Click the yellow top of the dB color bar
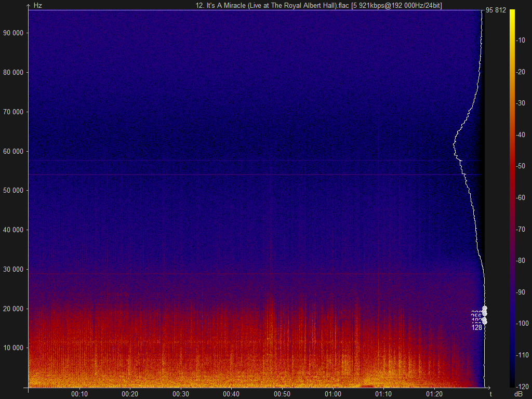This screenshot has height=399, width=532. point(512,12)
